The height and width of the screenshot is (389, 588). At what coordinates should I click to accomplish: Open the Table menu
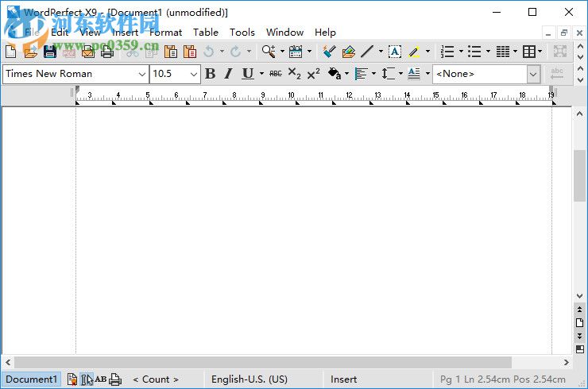pyautogui.click(x=206, y=33)
